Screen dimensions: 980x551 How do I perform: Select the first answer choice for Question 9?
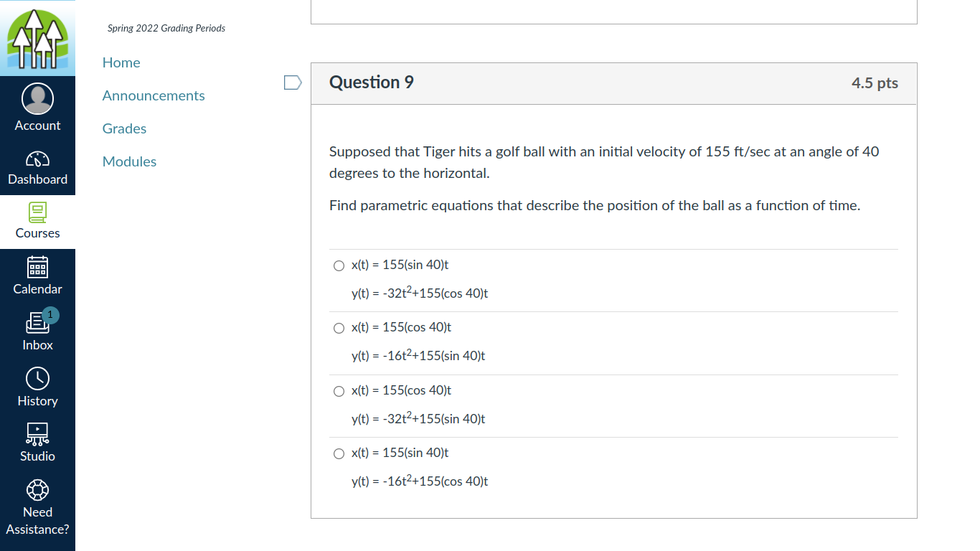click(x=339, y=265)
